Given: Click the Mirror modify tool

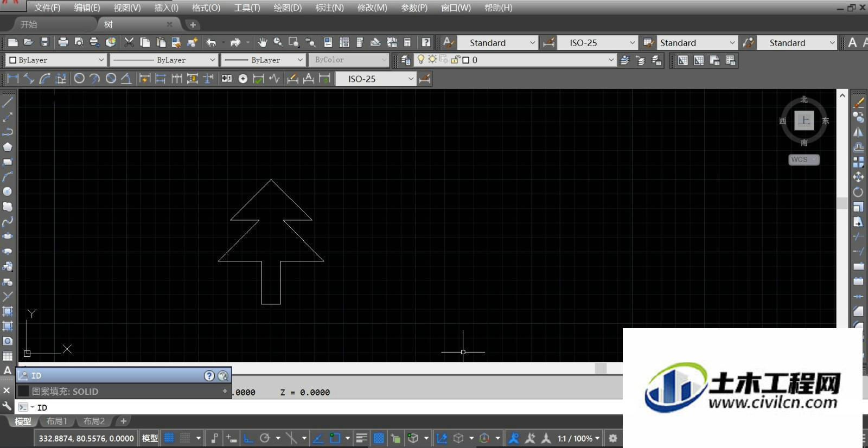Looking at the screenshot, I should point(858,132).
